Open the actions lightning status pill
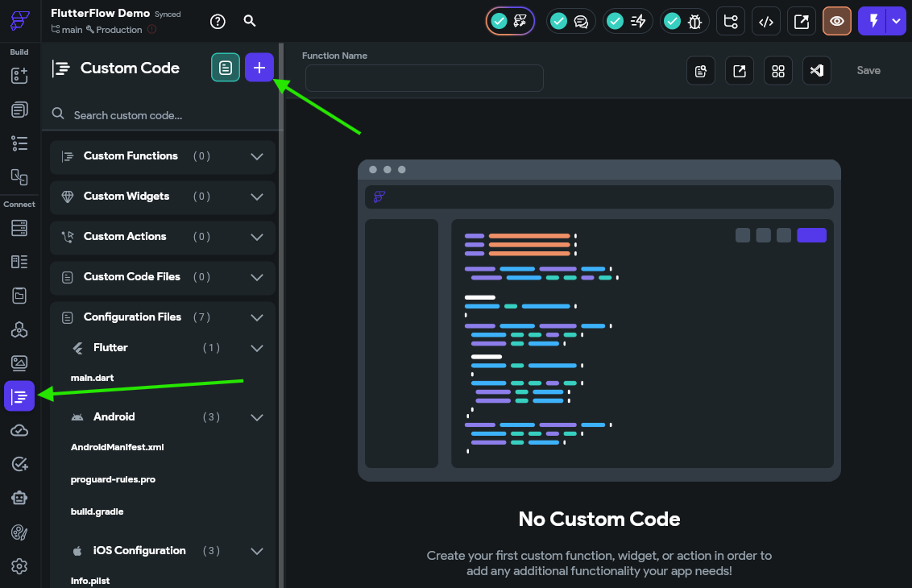The image size is (912, 588). [x=627, y=22]
